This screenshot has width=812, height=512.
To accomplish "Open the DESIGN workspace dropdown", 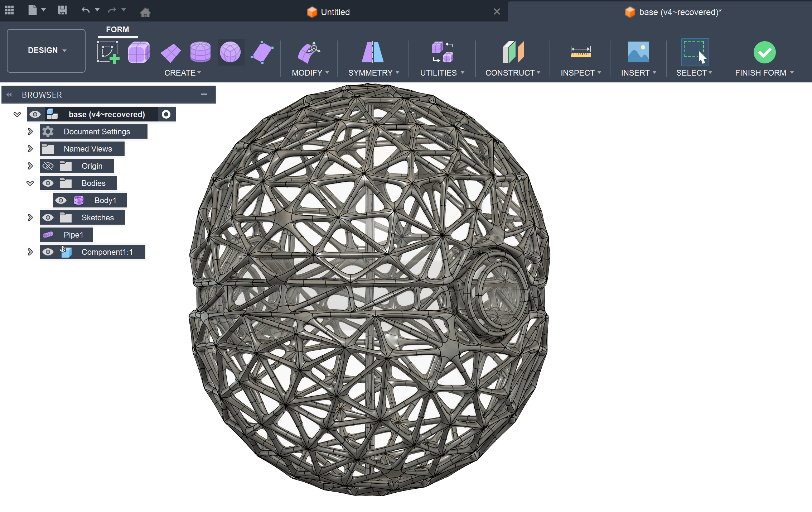I will (x=46, y=51).
